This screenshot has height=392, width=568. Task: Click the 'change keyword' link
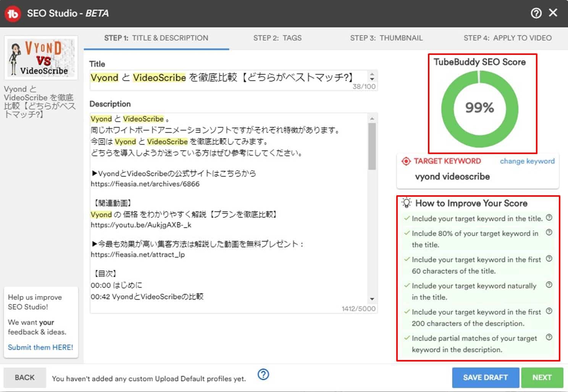point(527,161)
